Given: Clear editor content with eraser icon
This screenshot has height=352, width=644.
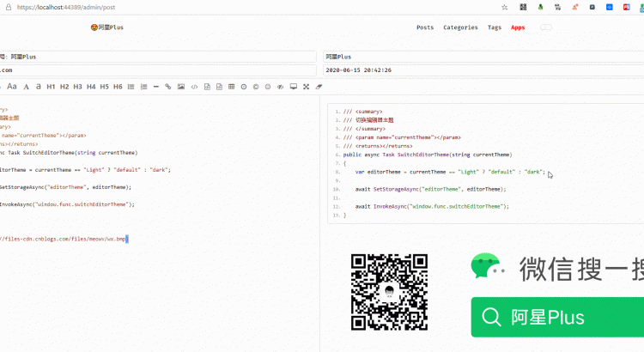Looking at the screenshot, I should 319,87.
